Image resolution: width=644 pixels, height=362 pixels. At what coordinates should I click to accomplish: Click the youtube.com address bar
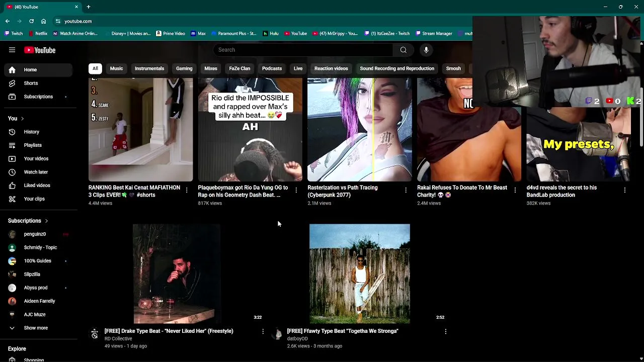point(262,21)
